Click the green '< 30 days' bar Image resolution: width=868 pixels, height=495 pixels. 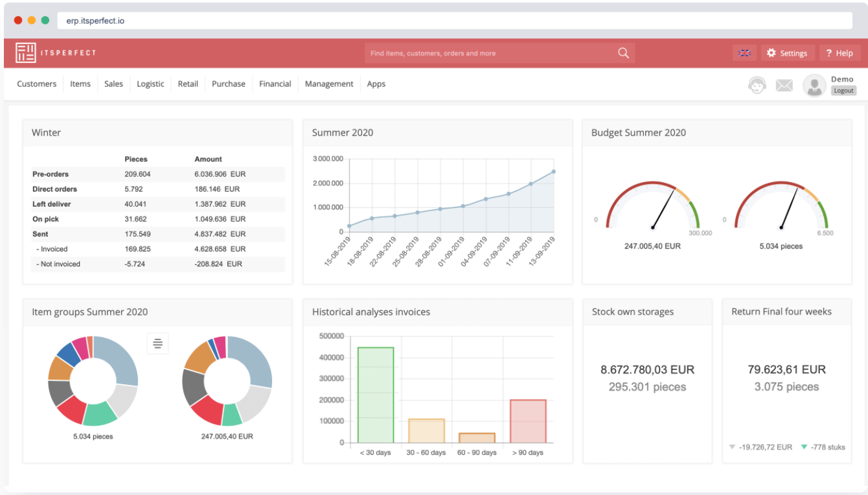coord(376,395)
